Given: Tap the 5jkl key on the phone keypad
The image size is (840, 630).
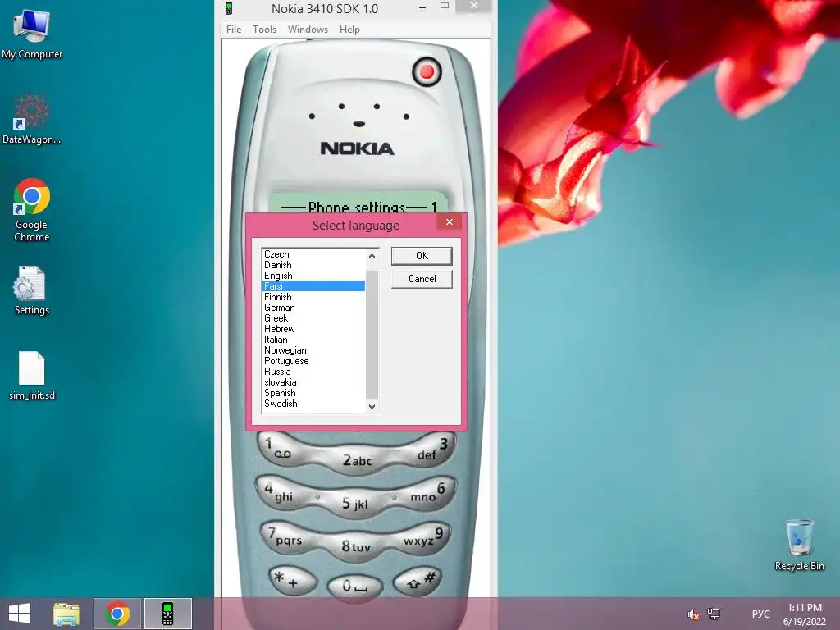Looking at the screenshot, I should pos(355,504).
